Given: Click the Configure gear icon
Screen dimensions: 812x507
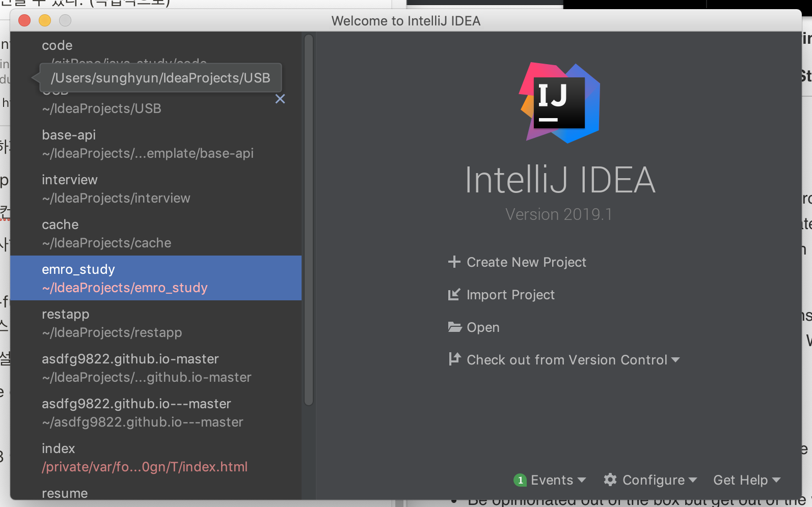Looking at the screenshot, I should point(610,480).
